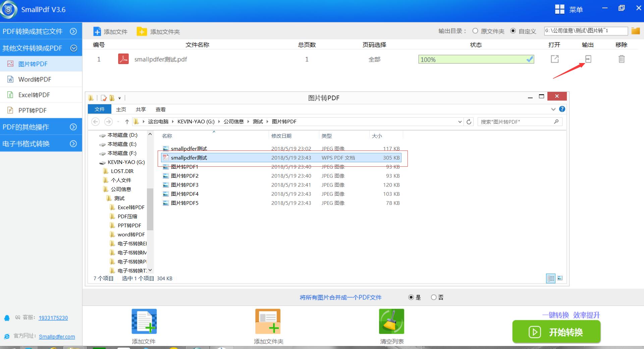Click the large 添加文件 icon at bottom
The width and height of the screenshot is (644, 349).
click(144, 321)
